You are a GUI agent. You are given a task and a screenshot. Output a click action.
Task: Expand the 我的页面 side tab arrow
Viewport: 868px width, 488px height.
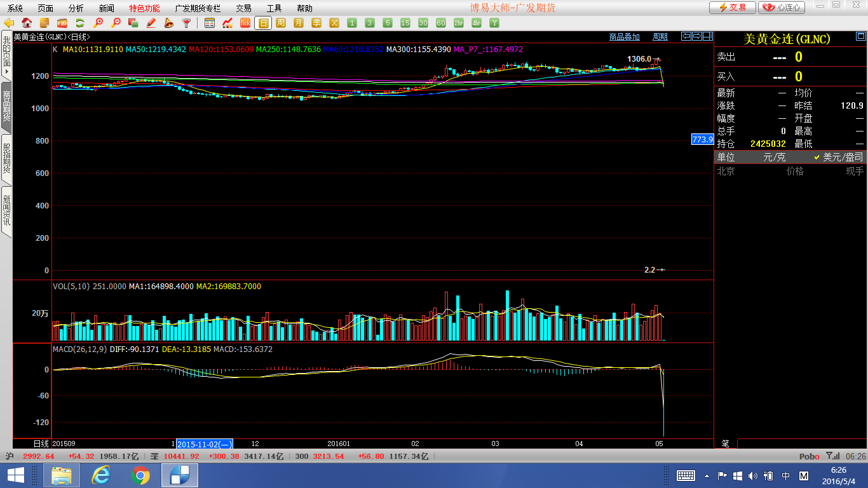(6, 72)
